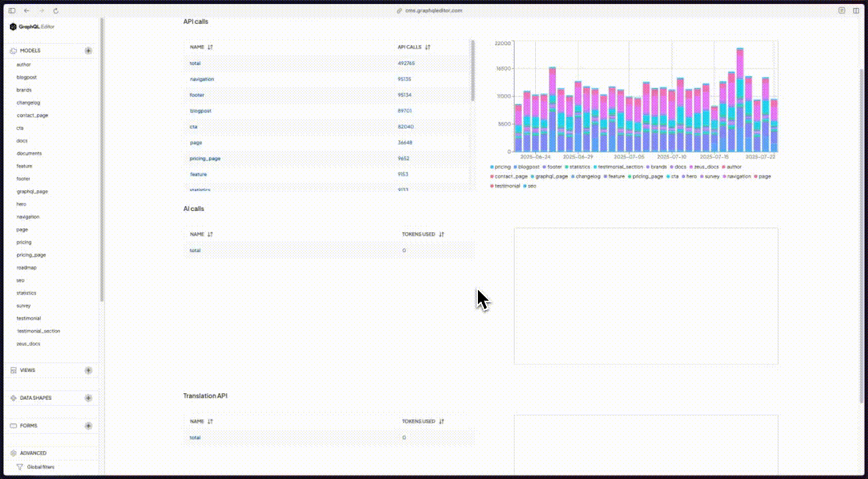The height and width of the screenshot is (479, 868).
Task: Open the roadmap model
Action: (x=27, y=267)
